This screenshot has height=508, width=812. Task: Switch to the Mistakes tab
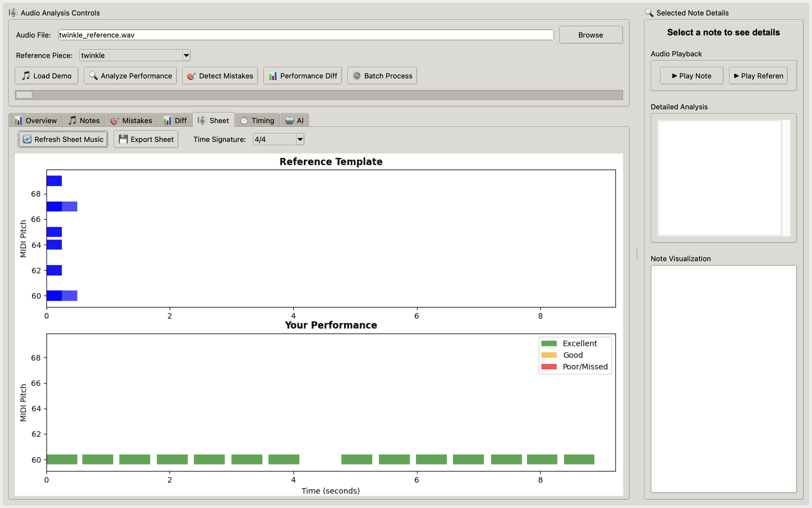coord(131,121)
